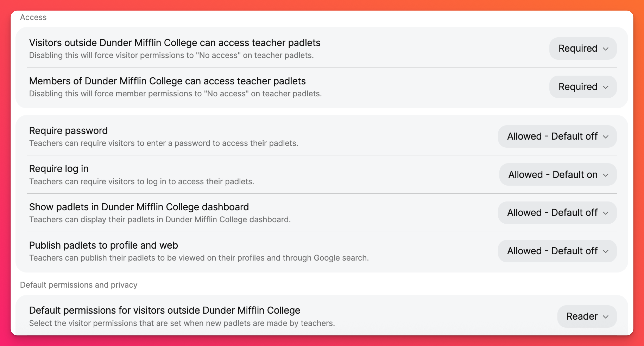The width and height of the screenshot is (644, 346).
Task: Click the Show padlets in dashboard title
Action: coord(139,207)
